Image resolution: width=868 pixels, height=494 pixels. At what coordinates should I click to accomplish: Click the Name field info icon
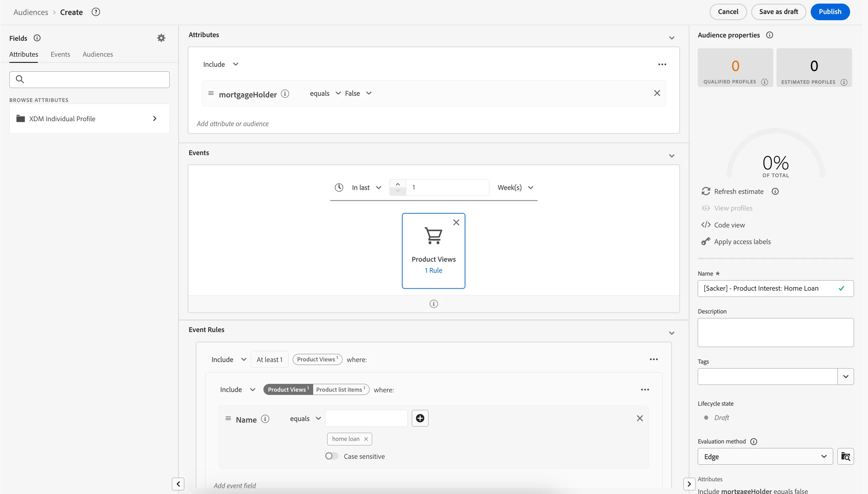[265, 419]
